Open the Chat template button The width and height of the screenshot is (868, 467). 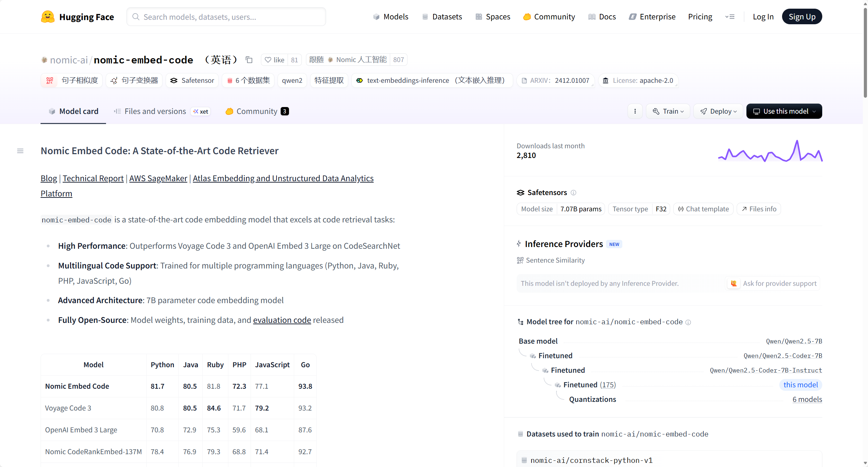click(703, 209)
